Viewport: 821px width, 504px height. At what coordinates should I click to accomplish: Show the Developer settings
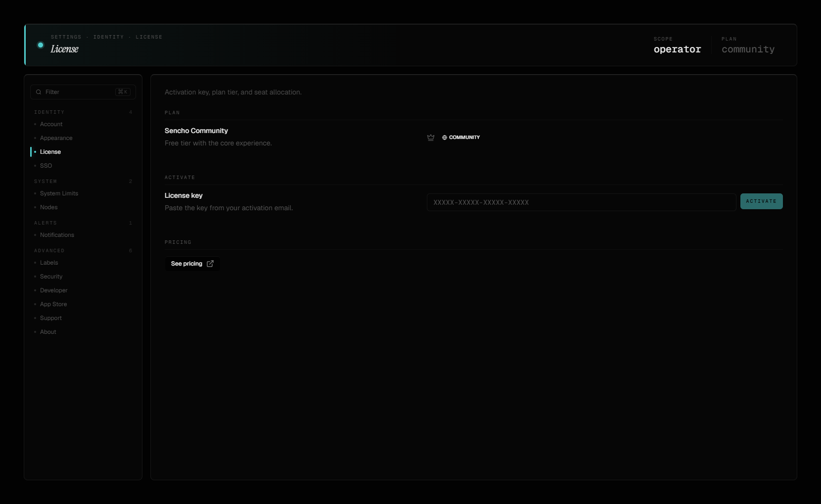(54, 290)
